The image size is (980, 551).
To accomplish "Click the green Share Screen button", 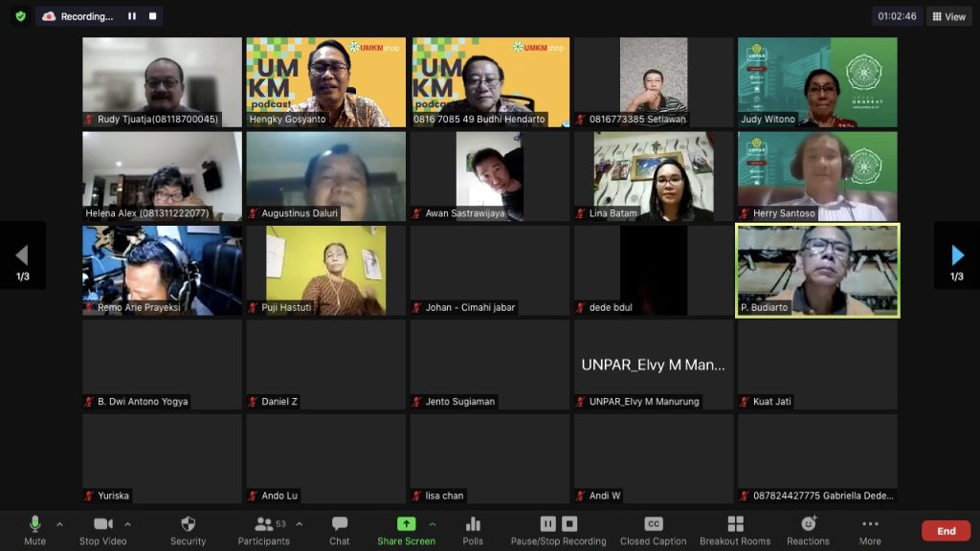I will pyautogui.click(x=406, y=524).
